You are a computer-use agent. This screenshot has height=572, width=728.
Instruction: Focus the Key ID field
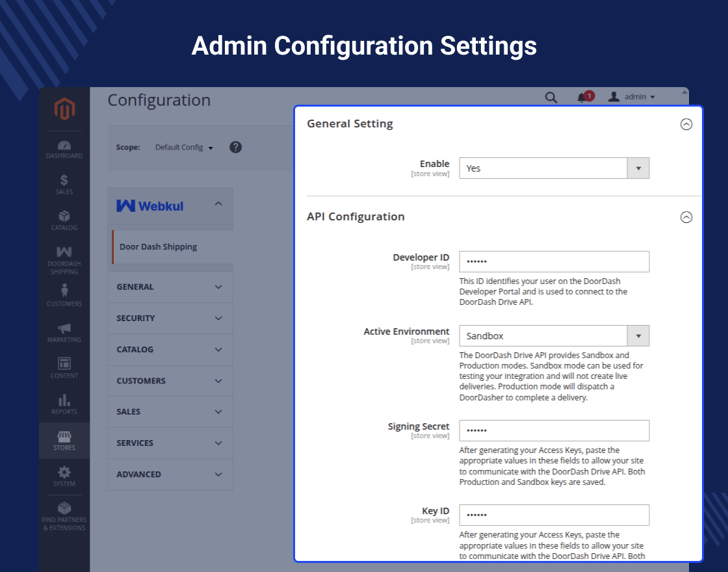click(x=554, y=515)
